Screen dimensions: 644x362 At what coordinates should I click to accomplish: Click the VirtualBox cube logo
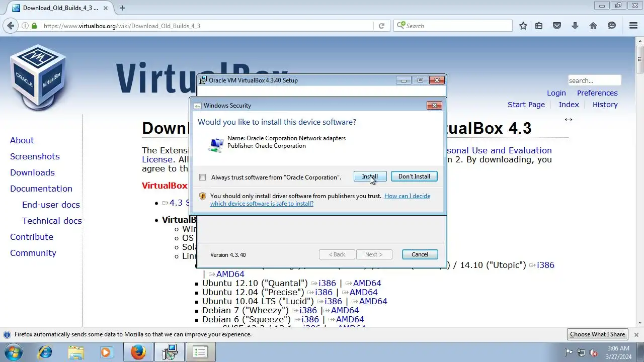pyautogui.click(x=38, y=76)
